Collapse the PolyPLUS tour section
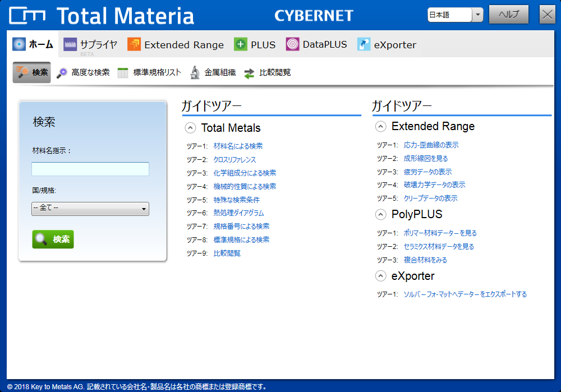Image resolution: width=561 pixels, height=392 pixels. click(x=381, y=214)
